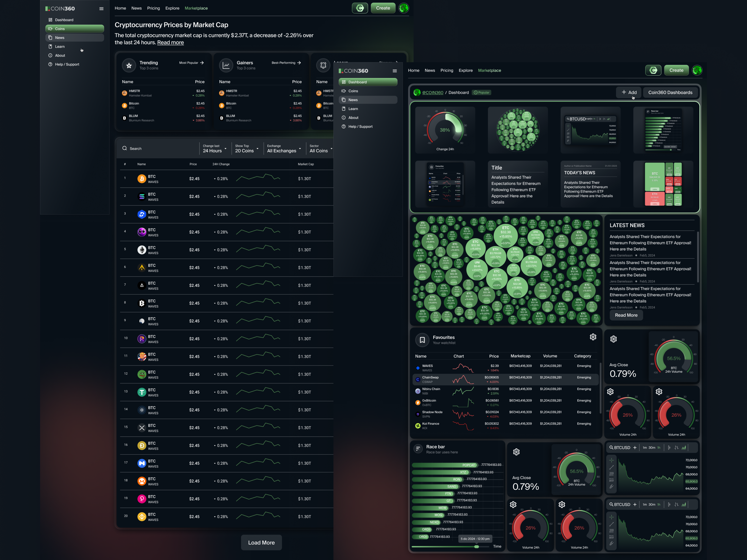The image size is (747, 560).
Task: Select 1m timeframe on lower BTCUSD chart
Action: pos(644,505)
